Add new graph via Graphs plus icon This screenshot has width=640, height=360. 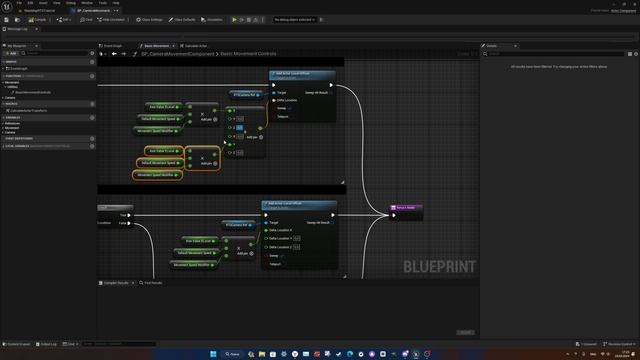pos(92,62)
